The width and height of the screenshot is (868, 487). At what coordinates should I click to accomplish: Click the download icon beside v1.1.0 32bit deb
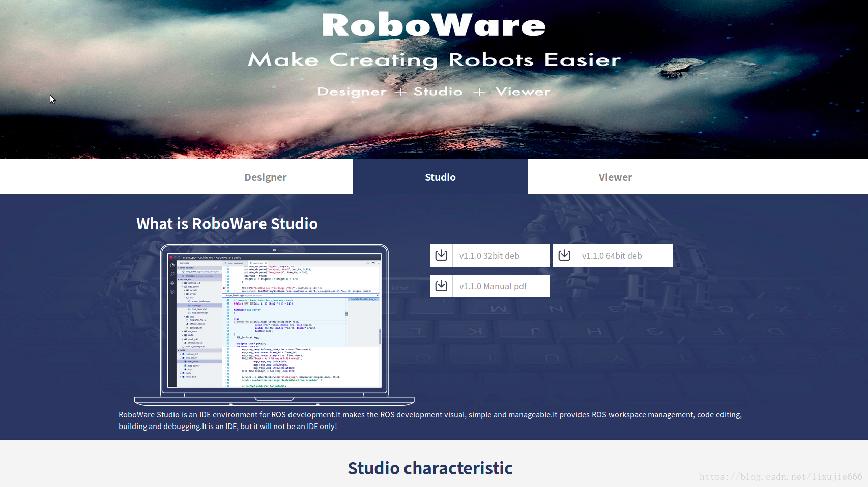coord(441,255)
